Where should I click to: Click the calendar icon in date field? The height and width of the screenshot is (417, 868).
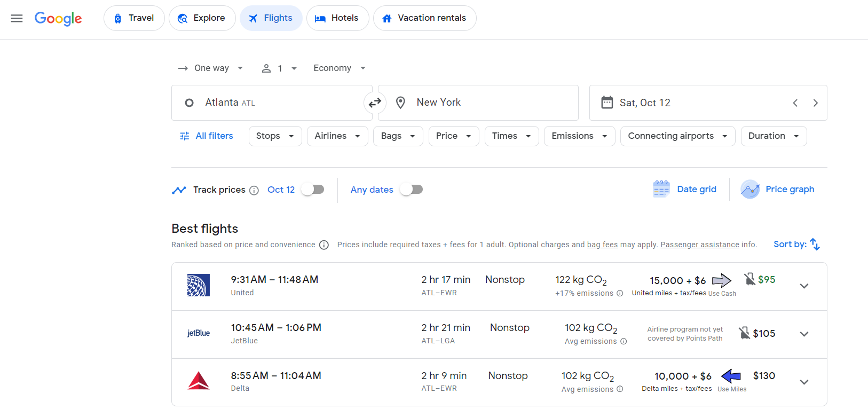(607, 103)
